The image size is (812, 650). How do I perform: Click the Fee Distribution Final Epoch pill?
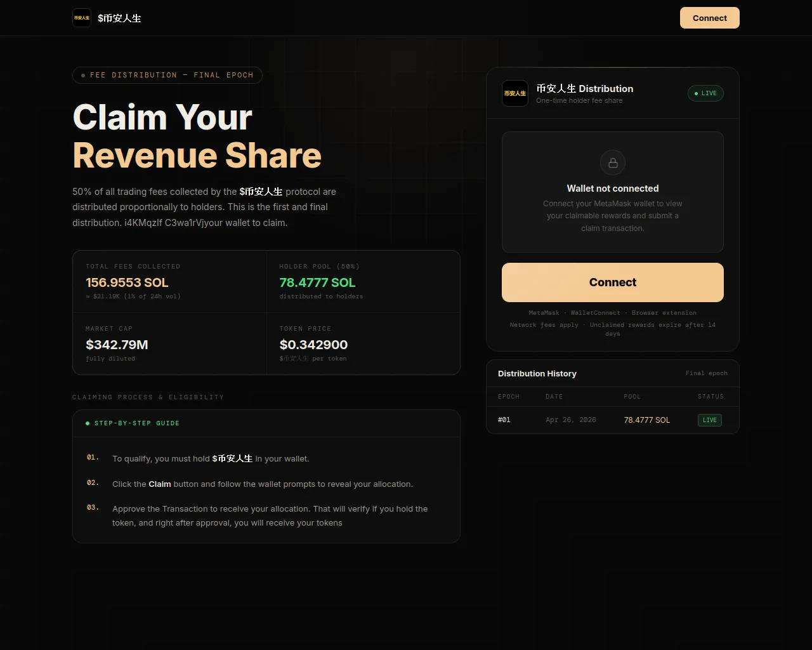pos(167,75)
